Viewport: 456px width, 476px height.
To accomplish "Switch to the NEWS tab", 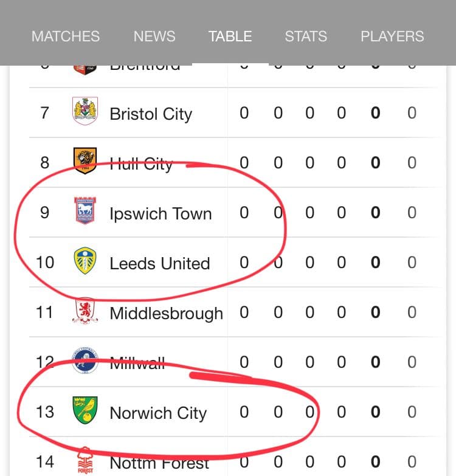I will (154, 36).
